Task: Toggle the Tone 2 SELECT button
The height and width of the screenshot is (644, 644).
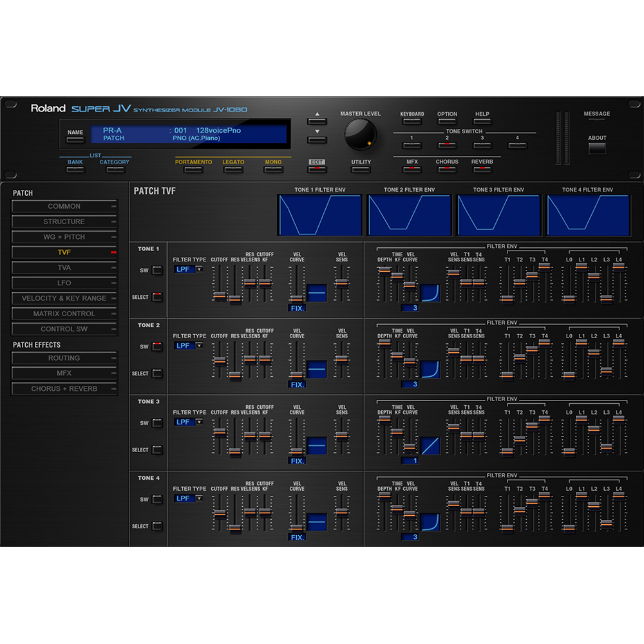Action: point(157,374)
